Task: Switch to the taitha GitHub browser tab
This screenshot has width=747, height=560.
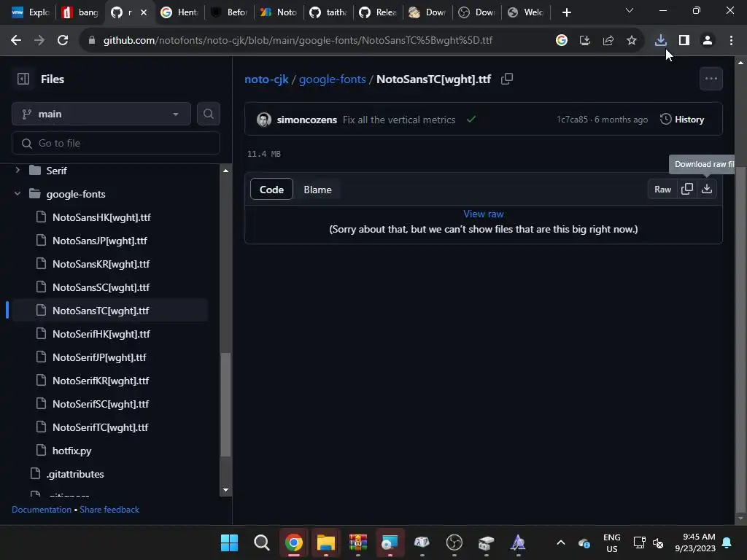Action: pos(329,12)
